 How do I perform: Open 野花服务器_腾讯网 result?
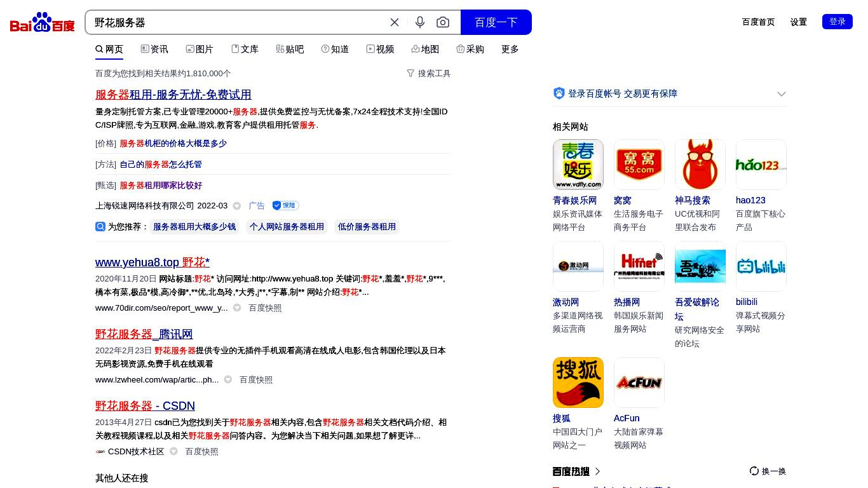[x=144, y=334]
